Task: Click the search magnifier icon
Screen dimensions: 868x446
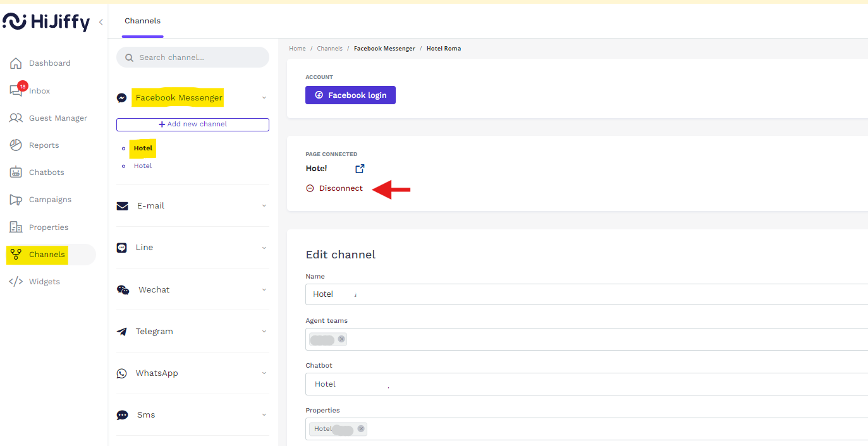Action: (x=129, y=57)
